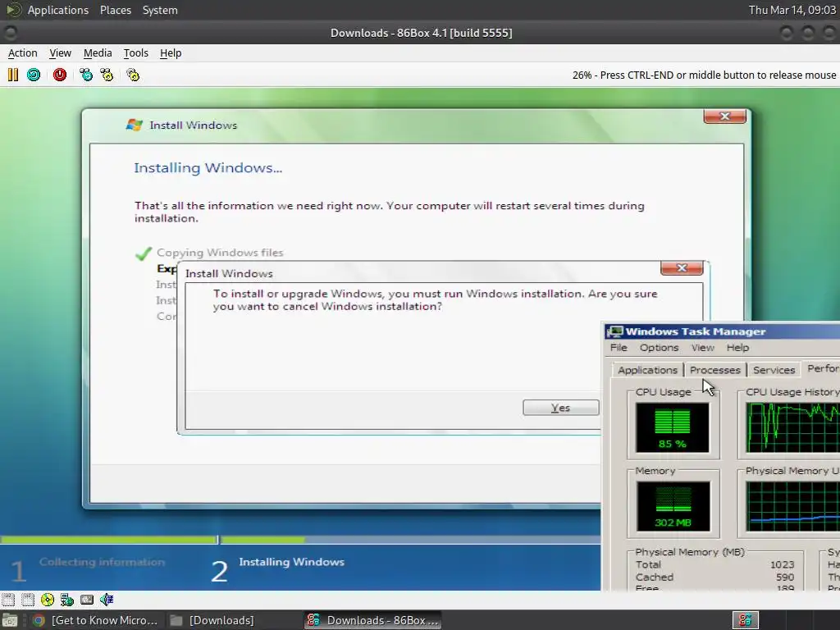Open Task Manager Options menu
The height and width of the screenshot is (630, 840).
tap(659, 348)
